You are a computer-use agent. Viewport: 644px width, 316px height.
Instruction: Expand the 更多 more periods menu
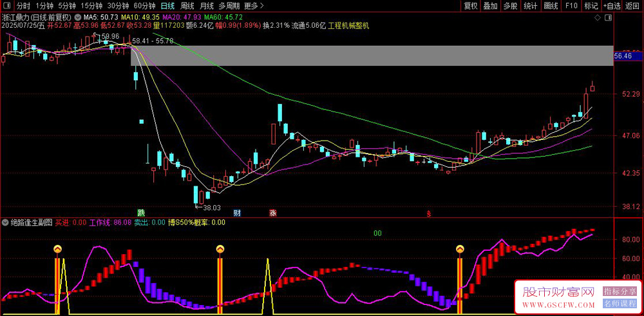point(253,6)
